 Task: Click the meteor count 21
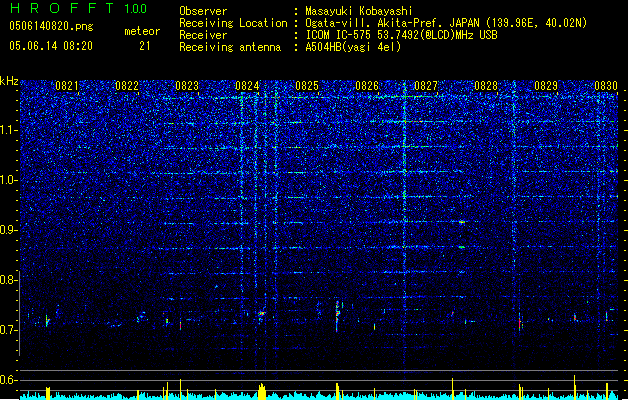click(x=145, y=46)
